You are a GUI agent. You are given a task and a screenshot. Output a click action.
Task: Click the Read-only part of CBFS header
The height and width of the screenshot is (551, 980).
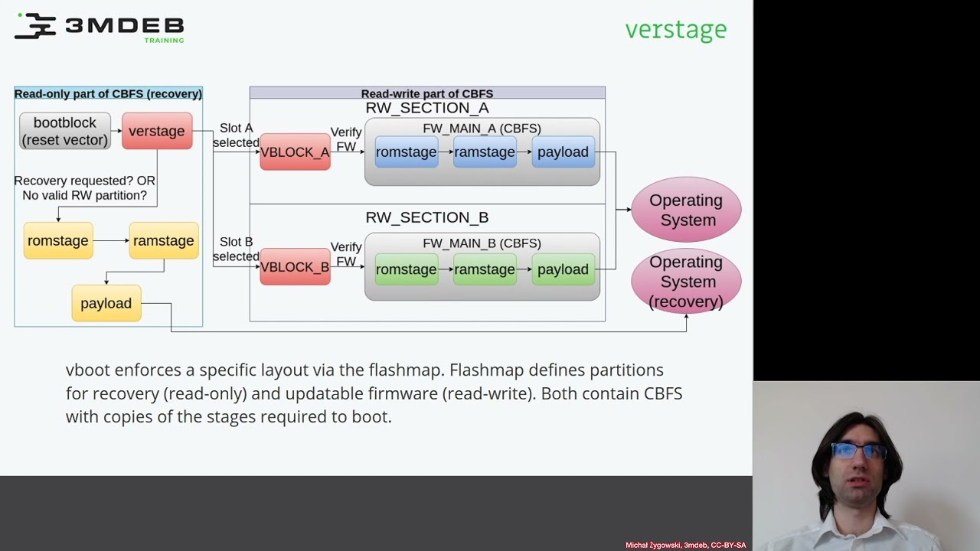(x=108, y=93)
